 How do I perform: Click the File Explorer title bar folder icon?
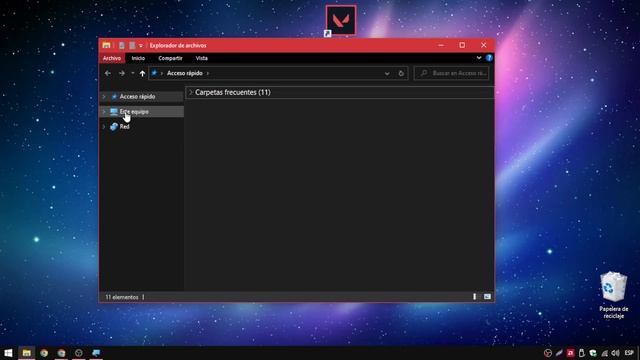coord(107,45)
